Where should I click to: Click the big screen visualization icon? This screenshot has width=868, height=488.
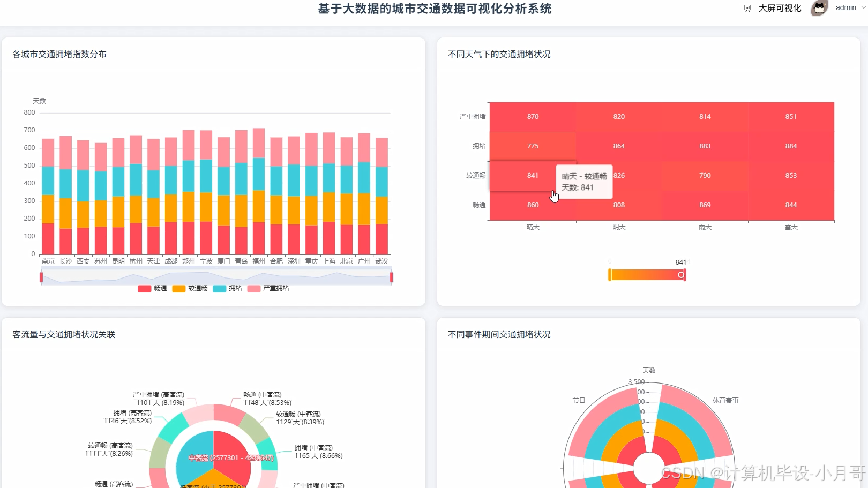(x=747, y=8)
